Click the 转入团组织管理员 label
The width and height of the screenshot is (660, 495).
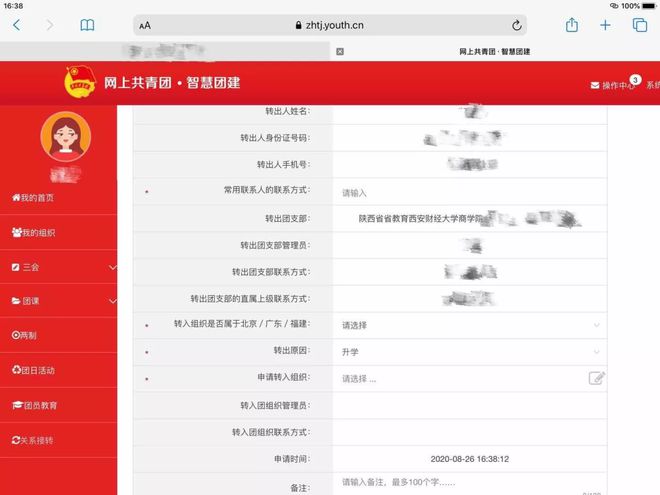(x=275, y=405)
